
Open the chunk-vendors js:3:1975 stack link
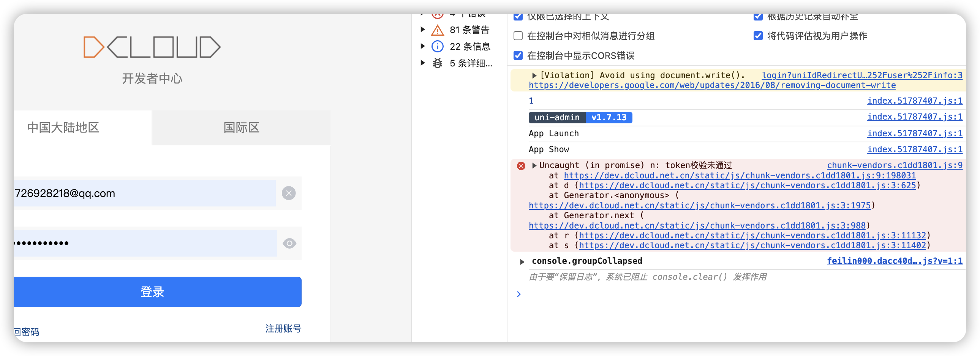click(700, 206)
